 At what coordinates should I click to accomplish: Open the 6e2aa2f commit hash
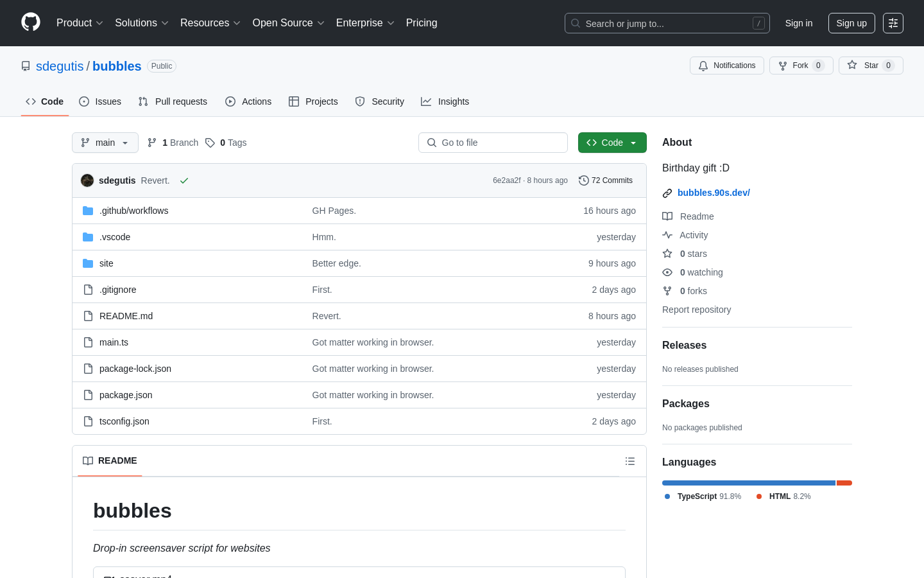pos(506,180)
